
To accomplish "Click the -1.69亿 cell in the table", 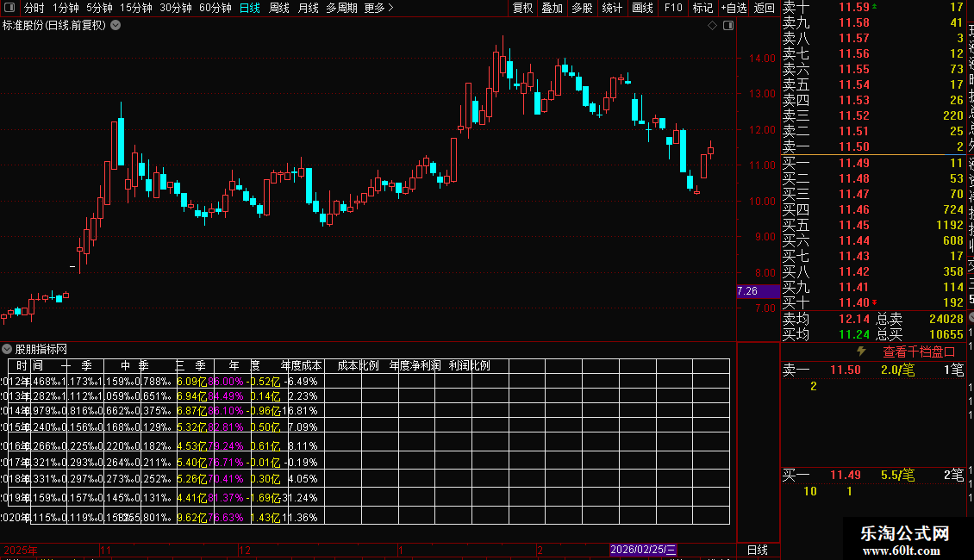I will pos(264,497).
